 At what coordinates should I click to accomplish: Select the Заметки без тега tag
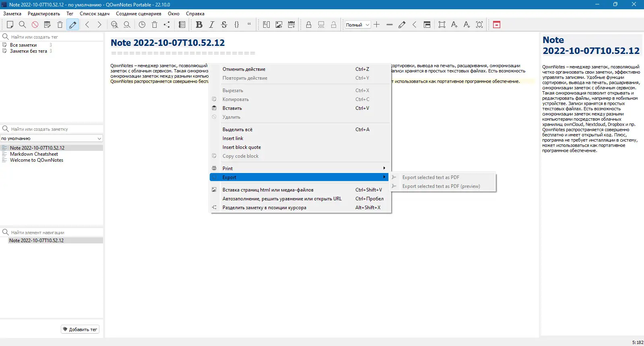pos(29,51)
